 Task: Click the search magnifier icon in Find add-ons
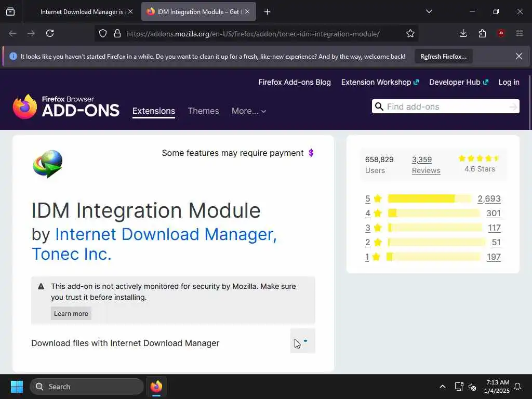379,107
